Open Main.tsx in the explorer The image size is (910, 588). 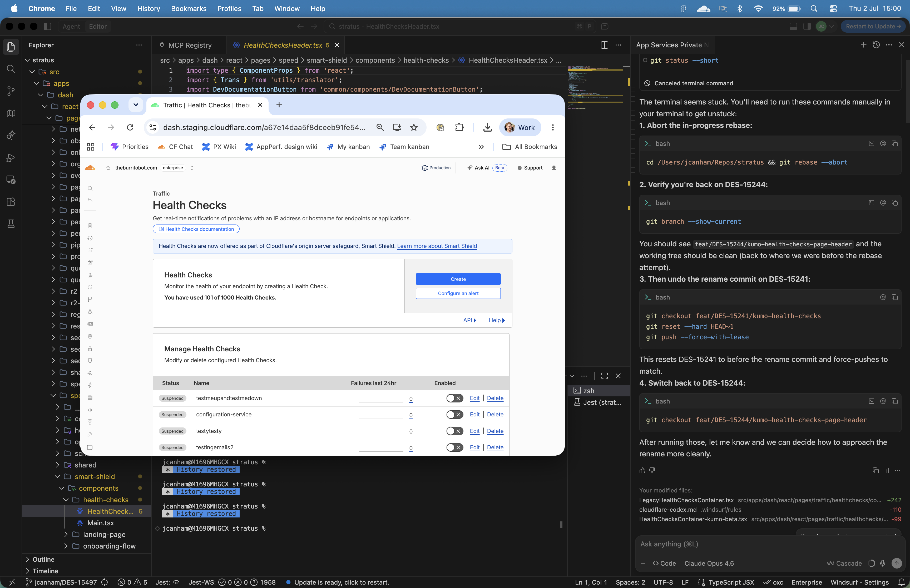click(x=100, y=523)
